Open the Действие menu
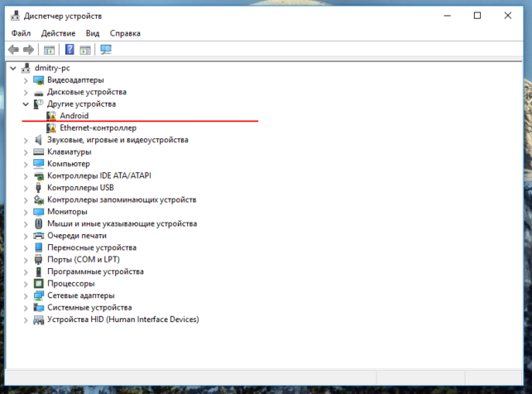 pyautogui.click(x=59, y=33)
